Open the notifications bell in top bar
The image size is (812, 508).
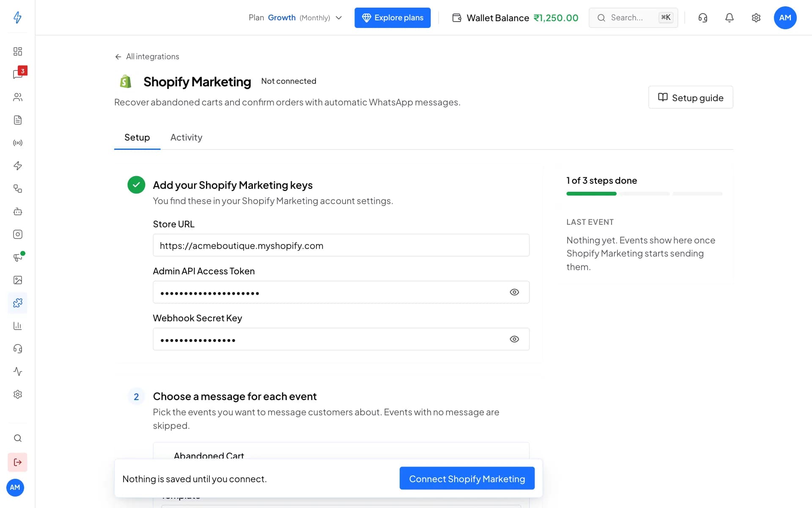click(729, 18)
